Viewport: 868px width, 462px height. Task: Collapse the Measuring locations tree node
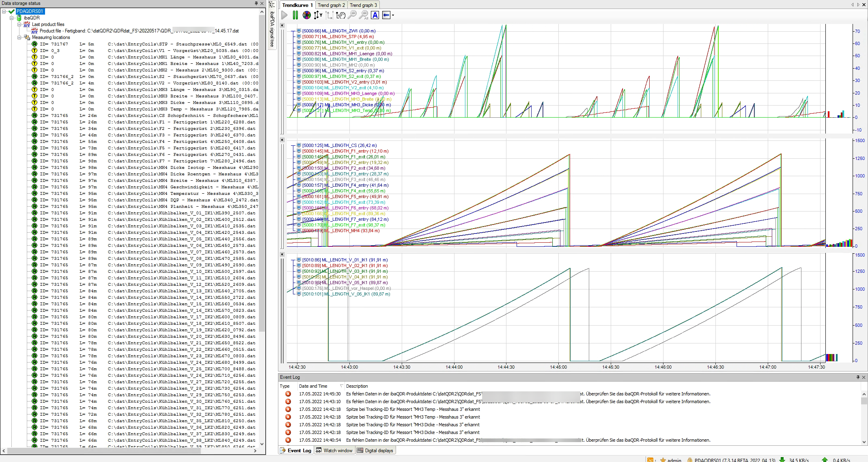[19, 37]
